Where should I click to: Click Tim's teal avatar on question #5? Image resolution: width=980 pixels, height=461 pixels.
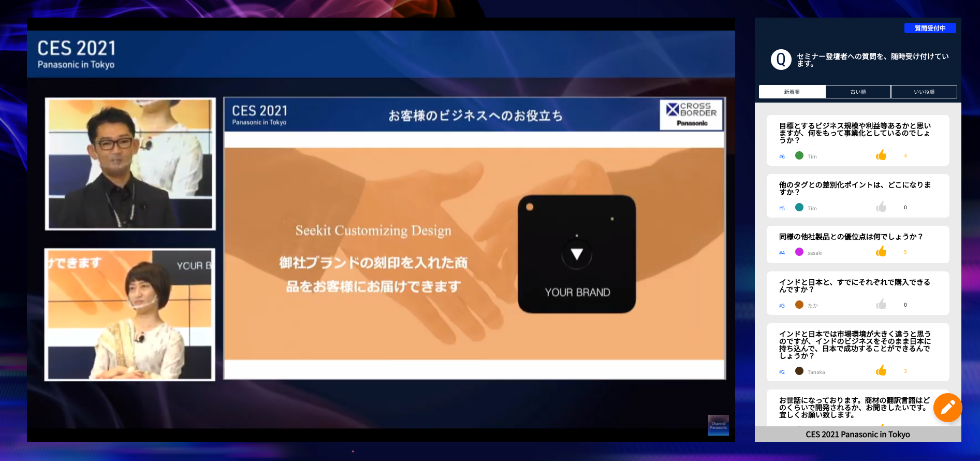799,207
